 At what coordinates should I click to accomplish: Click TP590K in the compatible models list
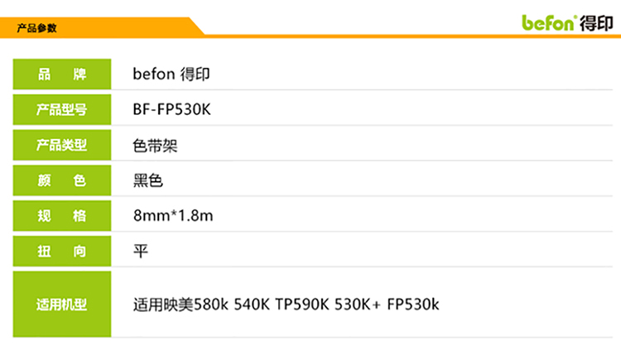(x=301, y=304)
